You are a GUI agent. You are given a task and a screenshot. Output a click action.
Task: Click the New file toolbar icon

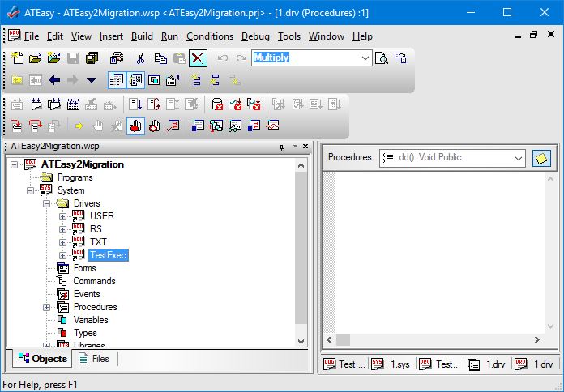tap(16, 58)
